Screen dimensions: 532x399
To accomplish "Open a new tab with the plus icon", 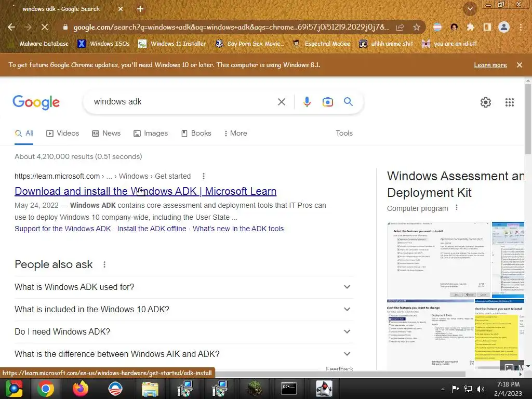I will (140, 9).
